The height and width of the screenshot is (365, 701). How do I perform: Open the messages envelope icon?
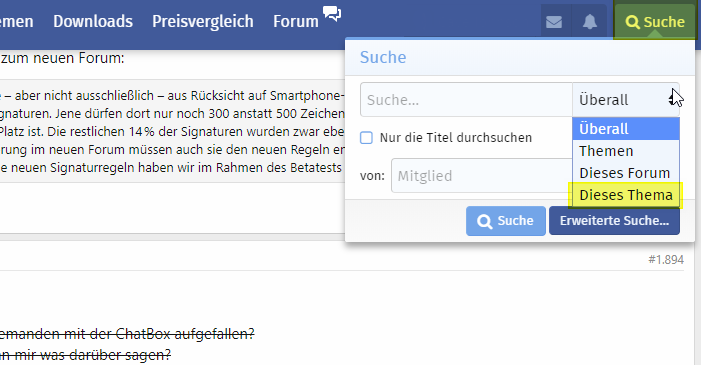coord(554,21)
